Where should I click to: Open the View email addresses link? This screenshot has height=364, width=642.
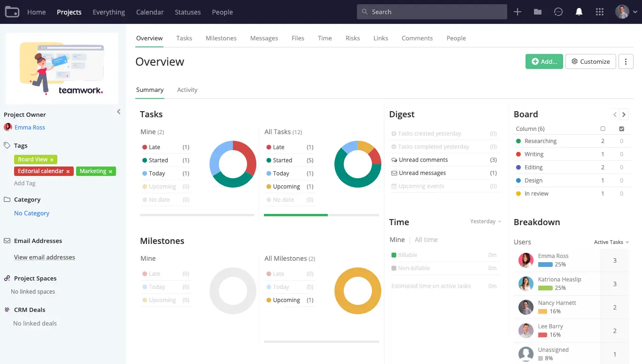(44, 257)
